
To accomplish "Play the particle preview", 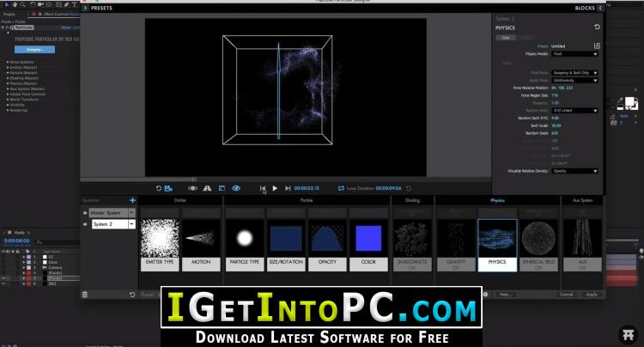I will coord(275,188).
